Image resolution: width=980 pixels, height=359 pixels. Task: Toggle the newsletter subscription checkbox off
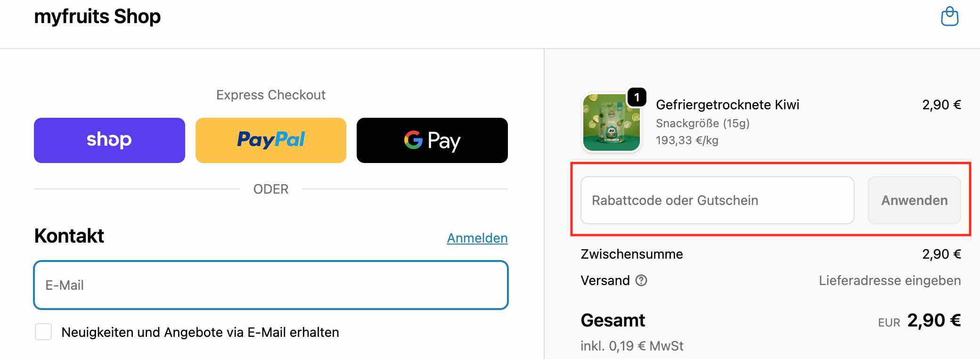[43, 332]
